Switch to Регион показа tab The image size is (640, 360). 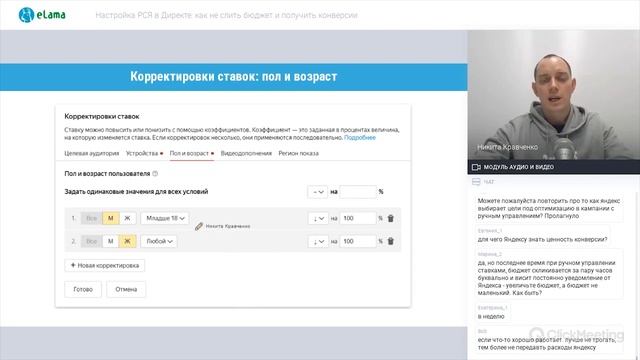[x=298, y=153]
